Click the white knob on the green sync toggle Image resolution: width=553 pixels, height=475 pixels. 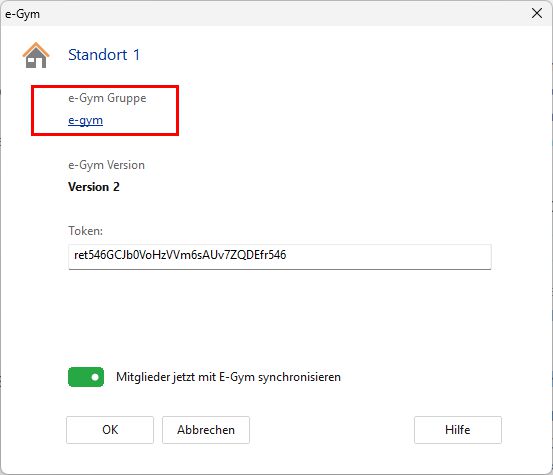coord(95,377)
